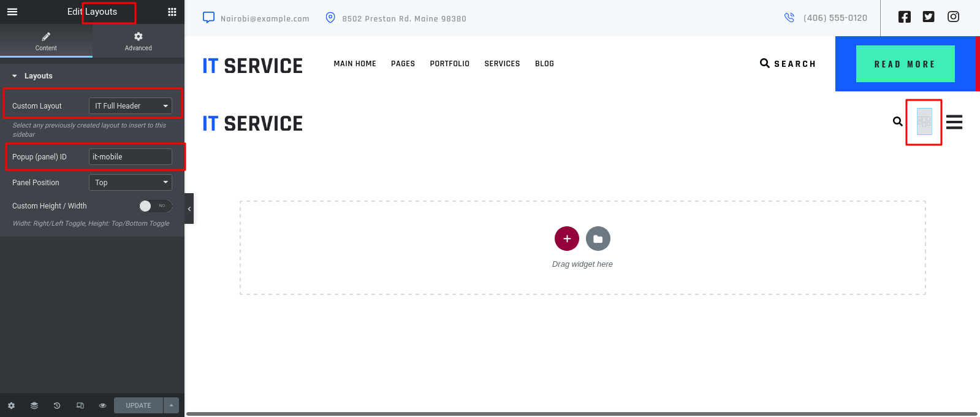Click the READ MORE button
Viewport: 980px width, 417px height.
tap(905, 64)
